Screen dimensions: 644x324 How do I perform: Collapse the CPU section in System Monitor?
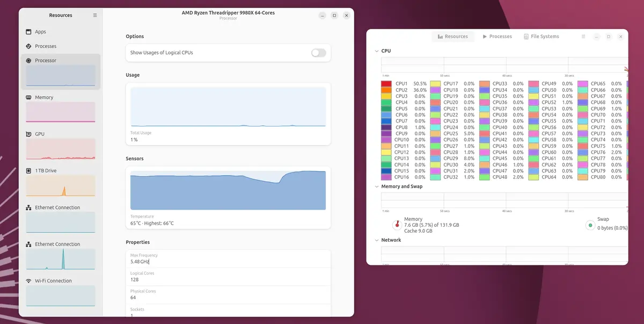coord(376,51)
